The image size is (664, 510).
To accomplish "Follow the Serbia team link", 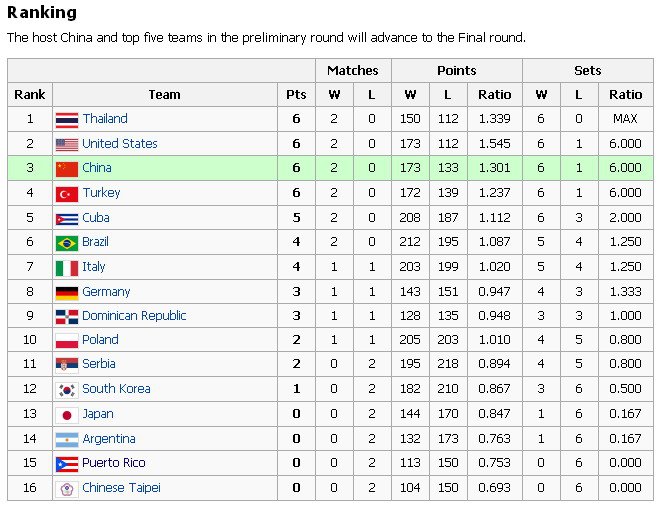I will [99, 364].
